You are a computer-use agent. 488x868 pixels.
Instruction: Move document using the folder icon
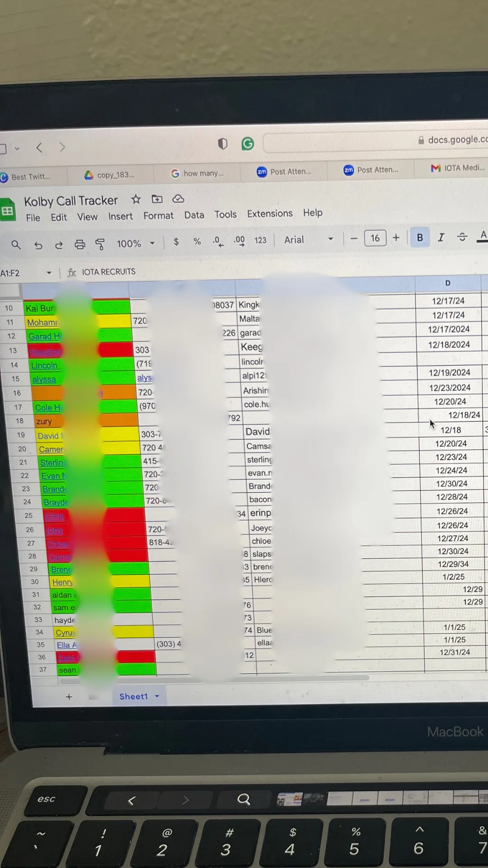tap(157, 199)
